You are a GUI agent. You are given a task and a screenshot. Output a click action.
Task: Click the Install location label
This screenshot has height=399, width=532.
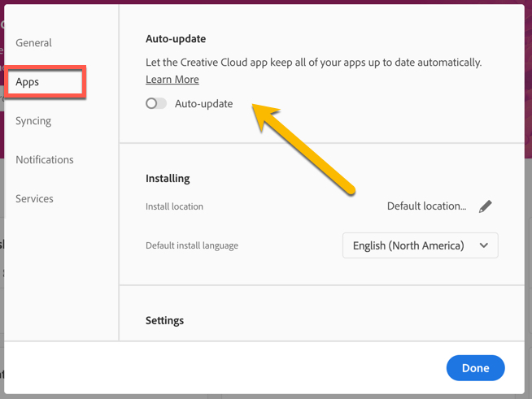pos(174,206)
